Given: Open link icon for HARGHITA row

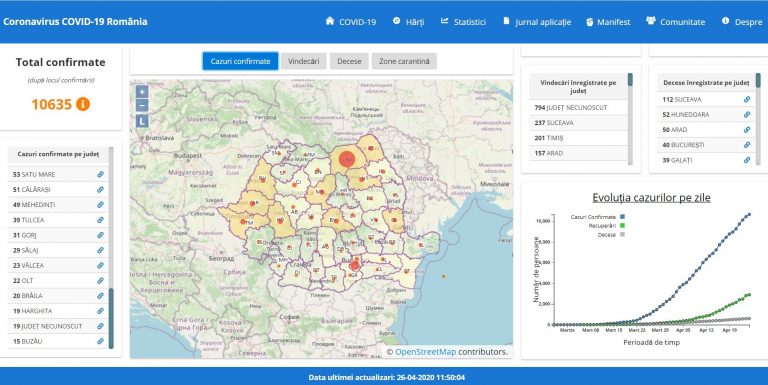Looking at the screenshot, I should pos(100,311).
